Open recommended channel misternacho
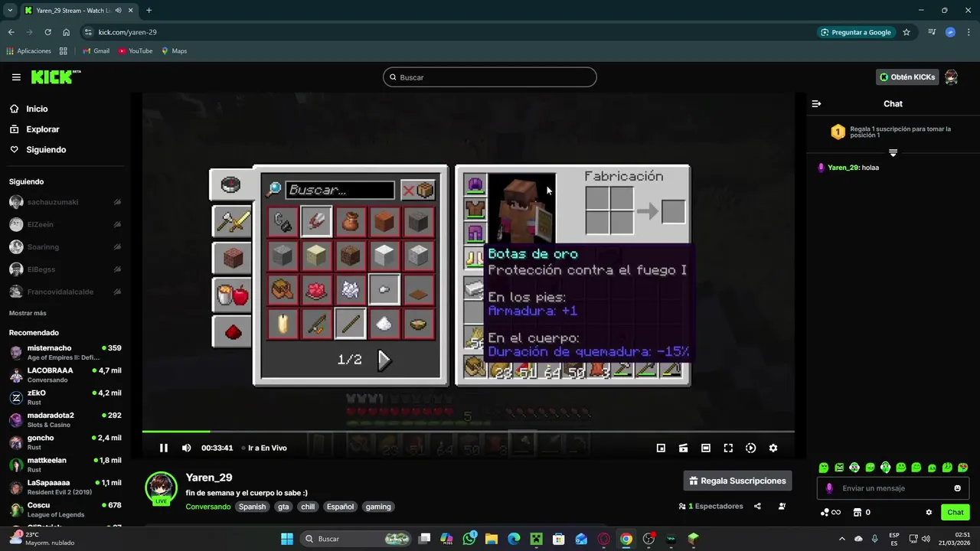Screen dimensions: 980x551 (x=65, y=352)
